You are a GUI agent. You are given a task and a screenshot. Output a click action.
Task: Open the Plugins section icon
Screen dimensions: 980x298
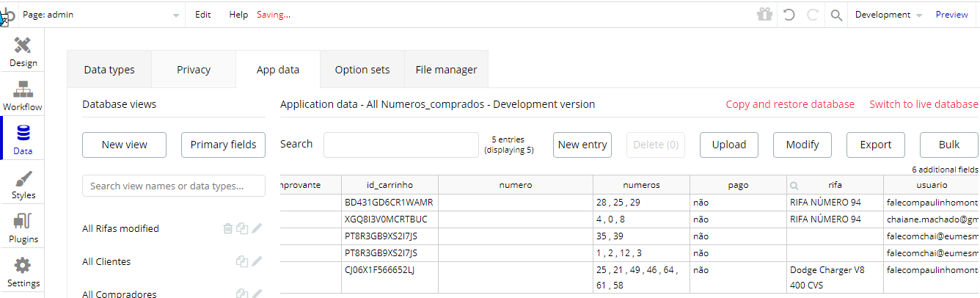pos(23,222)
